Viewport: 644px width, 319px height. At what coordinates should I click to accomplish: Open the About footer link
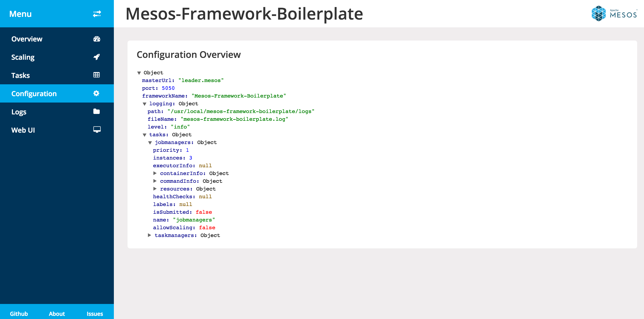point(57,314)
